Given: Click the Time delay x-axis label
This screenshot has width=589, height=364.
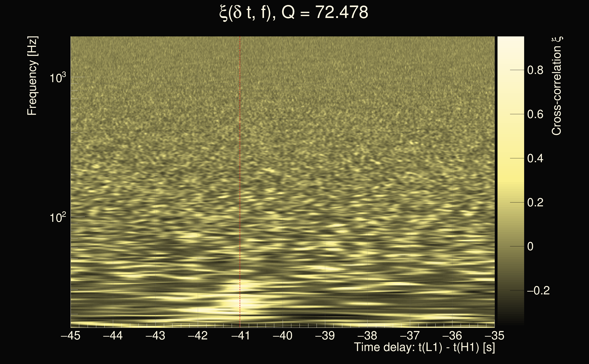Looking at the screenshot, I should click(424, 347).
